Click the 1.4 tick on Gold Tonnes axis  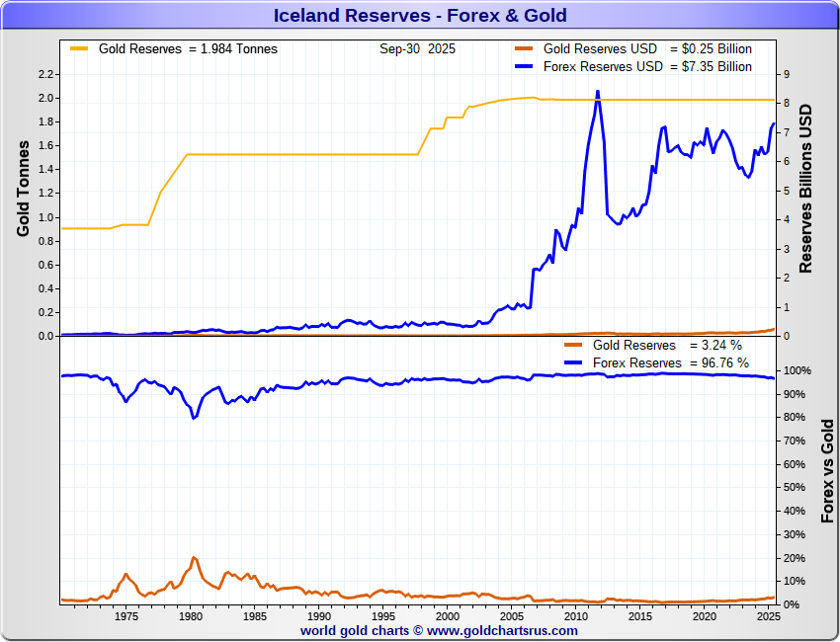[x=45, y=169]
